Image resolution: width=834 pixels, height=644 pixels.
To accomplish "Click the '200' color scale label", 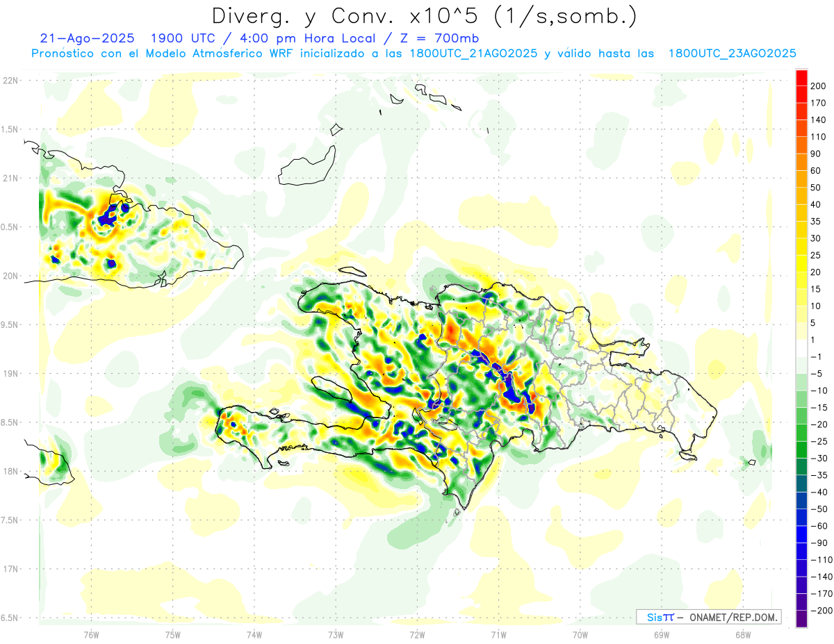I will (819, 85).
